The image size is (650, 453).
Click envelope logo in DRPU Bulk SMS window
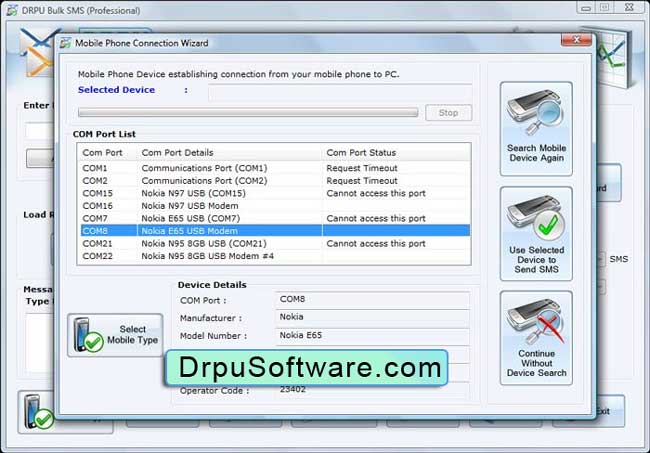(x=36, y=52)
